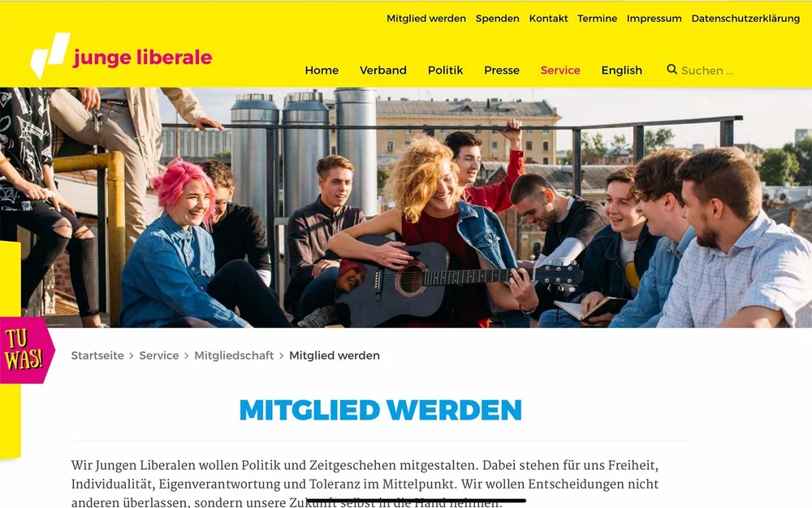The width and height of the screenshot is (812, 508).
Task: Click the rooftop guitar group banner image
Action: click(406, 208)
